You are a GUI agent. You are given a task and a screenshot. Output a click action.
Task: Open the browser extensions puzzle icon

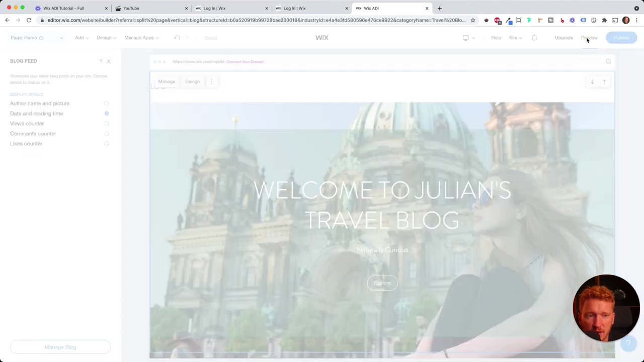point(604,20)
